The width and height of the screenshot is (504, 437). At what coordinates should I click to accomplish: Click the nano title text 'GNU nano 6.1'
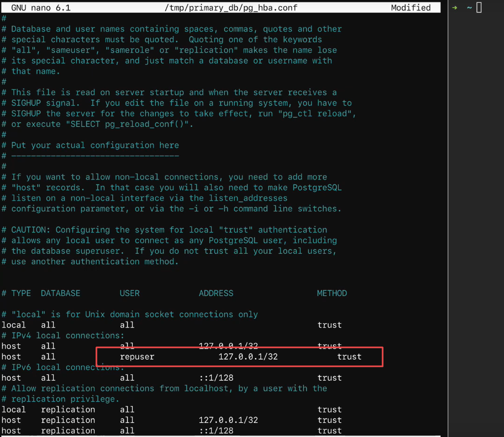41,8
